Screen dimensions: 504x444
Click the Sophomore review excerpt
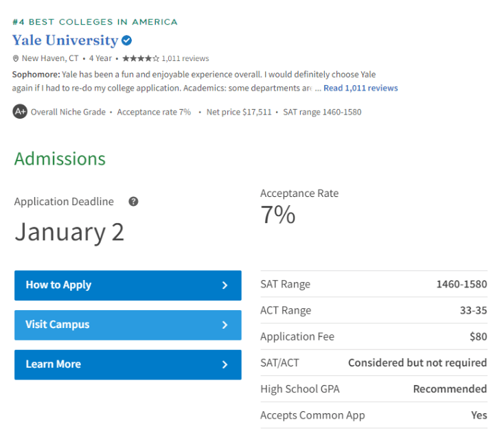tap(194, 81)
